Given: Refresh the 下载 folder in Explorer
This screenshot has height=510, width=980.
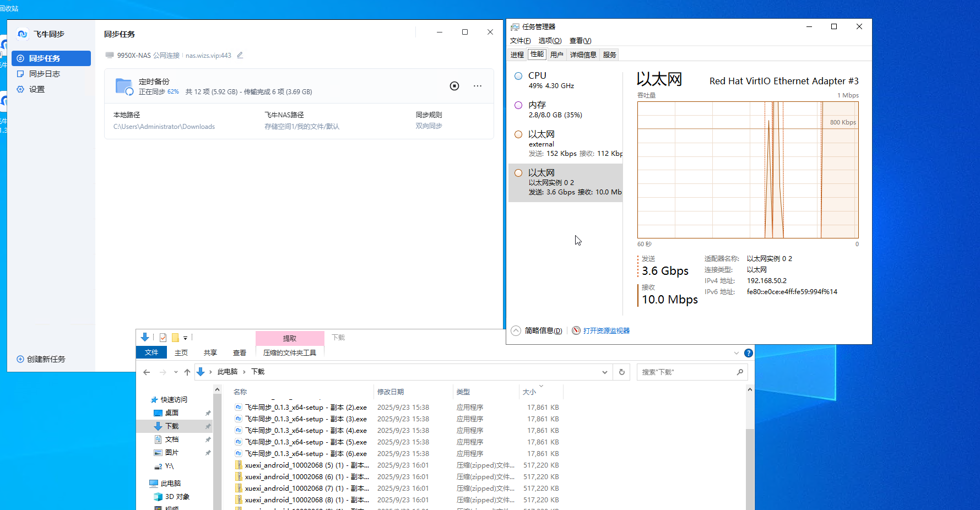Looking at the screenshot, I should [x=622, y=372].
